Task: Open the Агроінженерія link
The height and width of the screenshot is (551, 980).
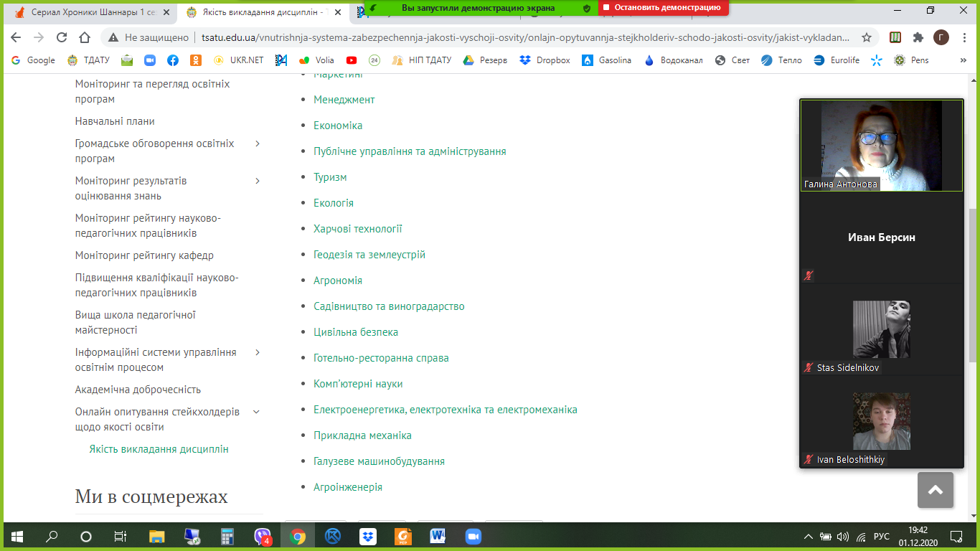Action: coord(348,487)
